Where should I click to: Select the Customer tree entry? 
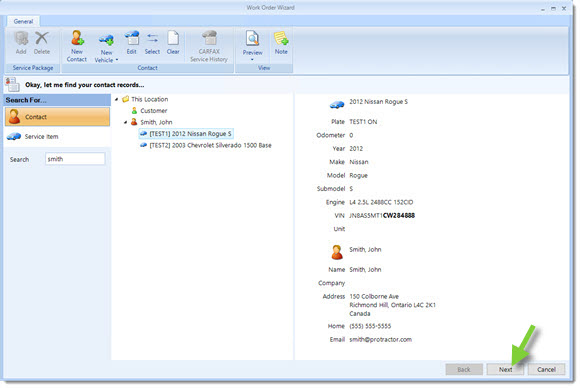coord(149,111)
